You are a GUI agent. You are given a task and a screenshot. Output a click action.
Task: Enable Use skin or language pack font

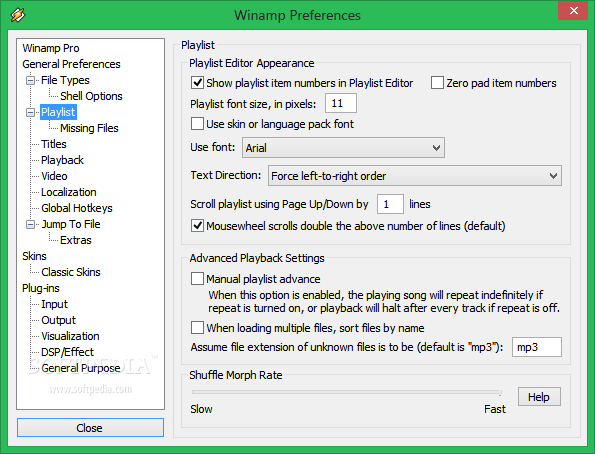pyautogui.click(x=197, y=124)
